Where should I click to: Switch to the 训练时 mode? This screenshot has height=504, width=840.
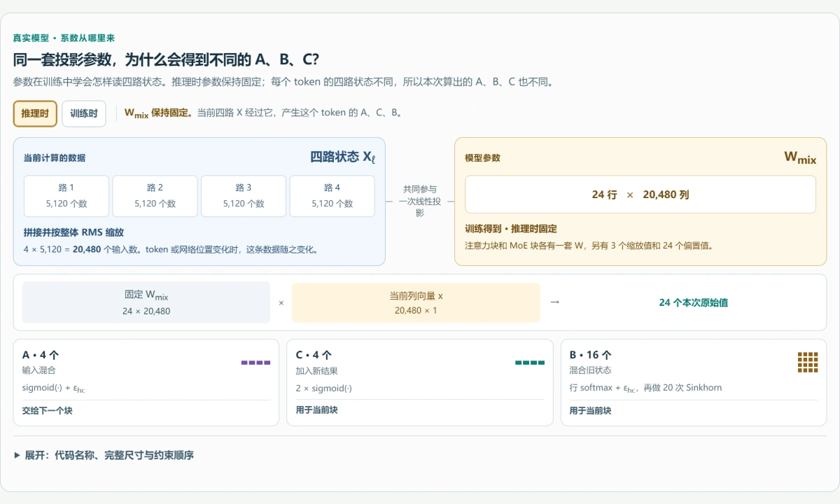(x=84, y=113)
